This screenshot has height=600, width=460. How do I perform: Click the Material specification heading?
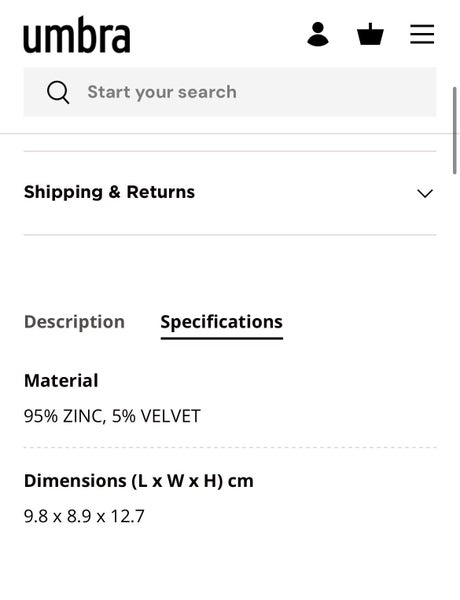pos(61,381)
